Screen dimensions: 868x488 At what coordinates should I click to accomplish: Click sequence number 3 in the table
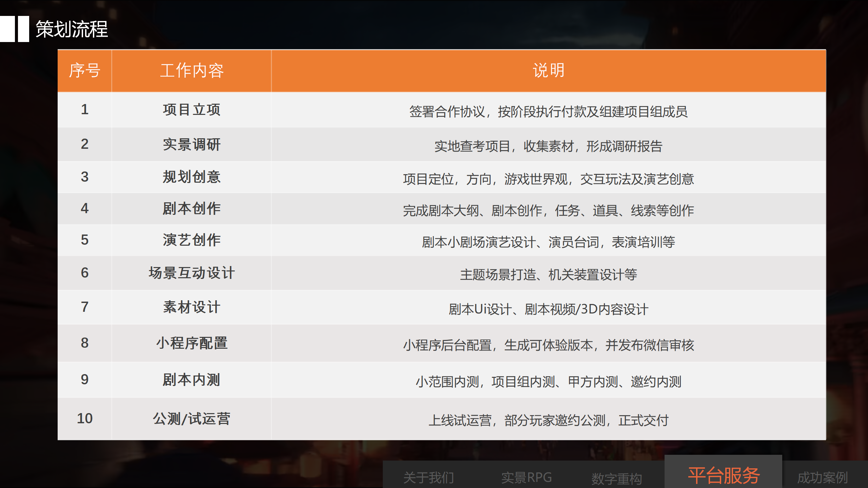tap(85, 177)
